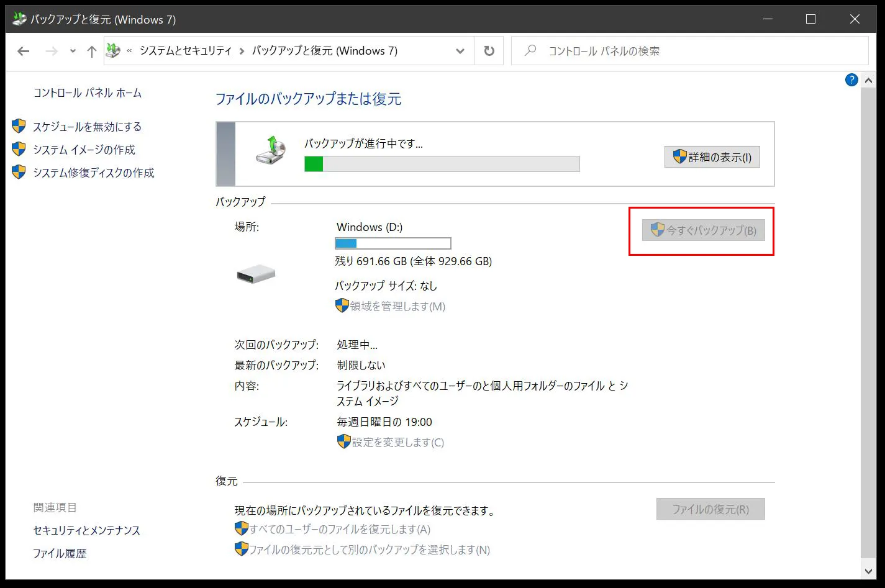885x588 pixels.
Task: Click shield icon beside スケジュールを無効にする
Action: pos(19,126)
